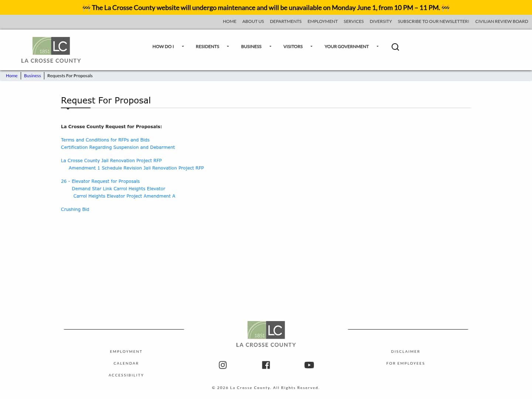
Task: Click Business breadcrumb link
Action: 33,76
